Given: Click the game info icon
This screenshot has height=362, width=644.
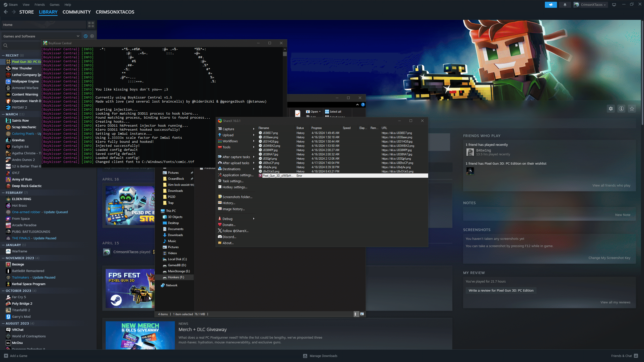Looking at the screenshot, I should tap(621, 109).
